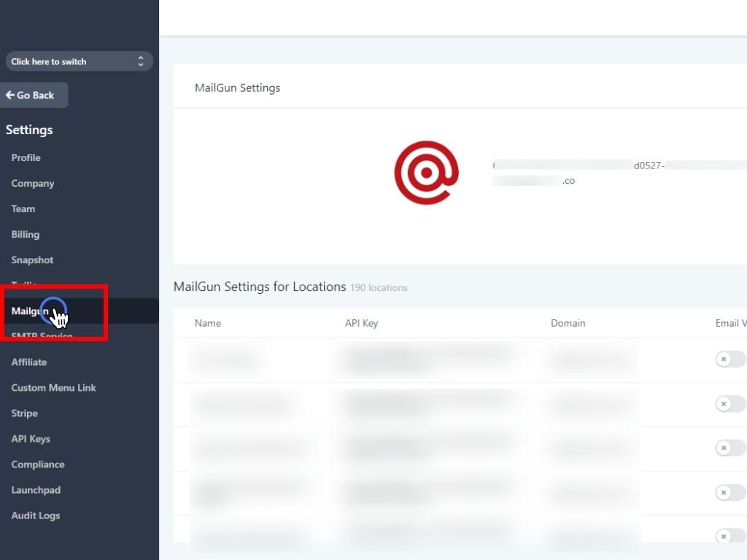The image size is (747, 560).
Task: Click the Name column header
Action: [208, 323]
